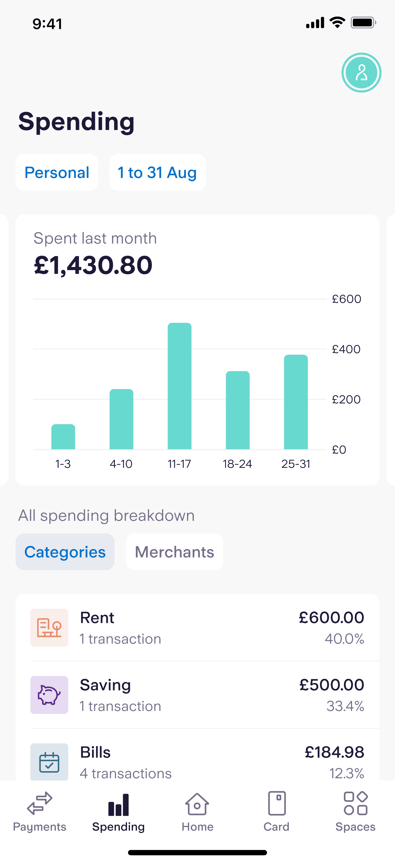Tap the 1-3 week bar

coord(63,437)
